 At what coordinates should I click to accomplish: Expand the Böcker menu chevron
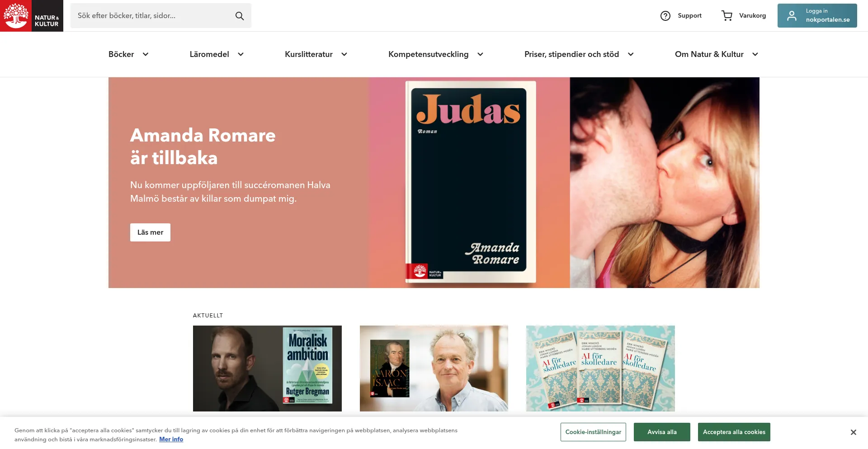[x=146, y=54]
